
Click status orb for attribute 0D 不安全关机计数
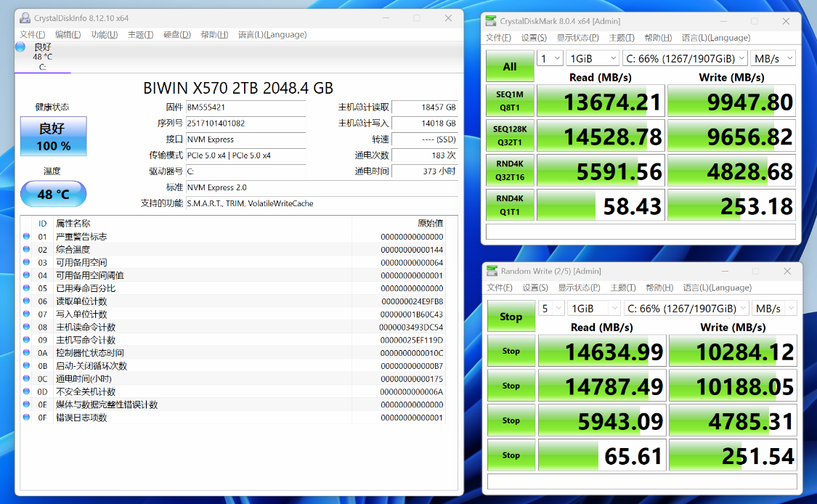pos(27,391)
